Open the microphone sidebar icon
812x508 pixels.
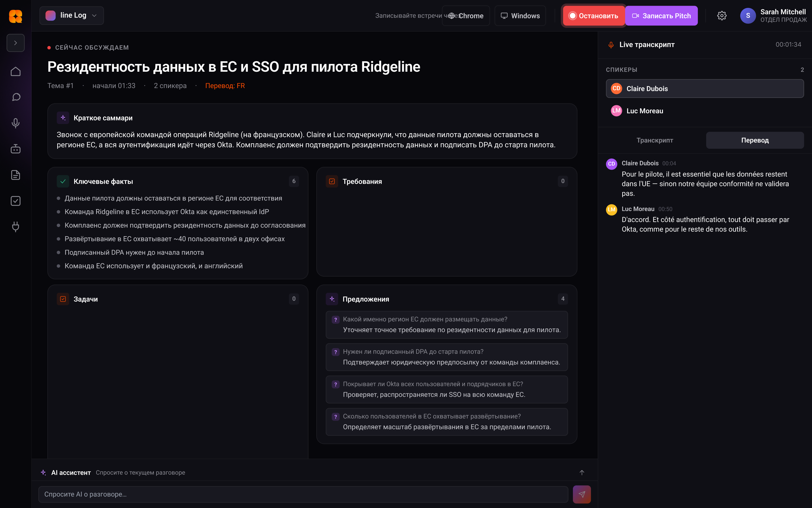tap(16, 123)
